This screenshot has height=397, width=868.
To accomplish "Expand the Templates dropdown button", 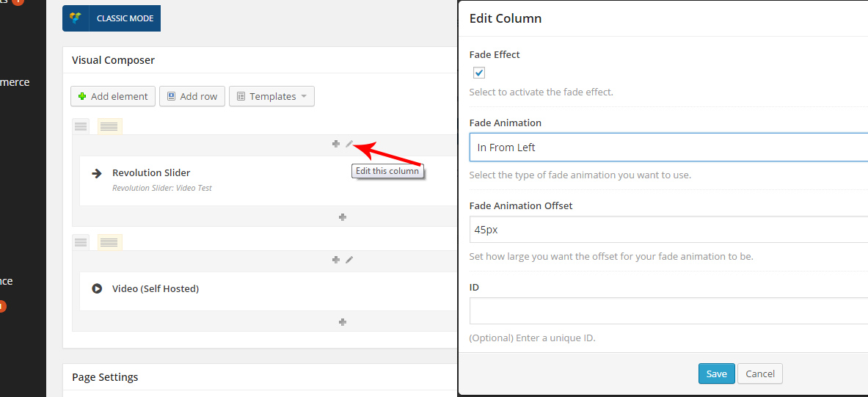I will pos(271,96).
